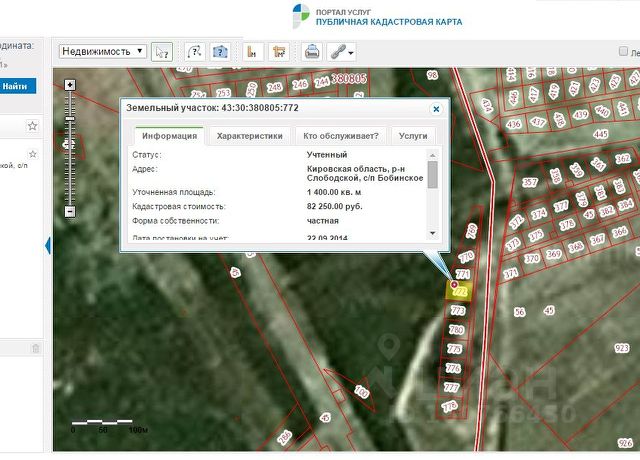This screenshot has height=460, width=640.
Task: Select the distance measurement tool
Action: (x=253, y=51)
